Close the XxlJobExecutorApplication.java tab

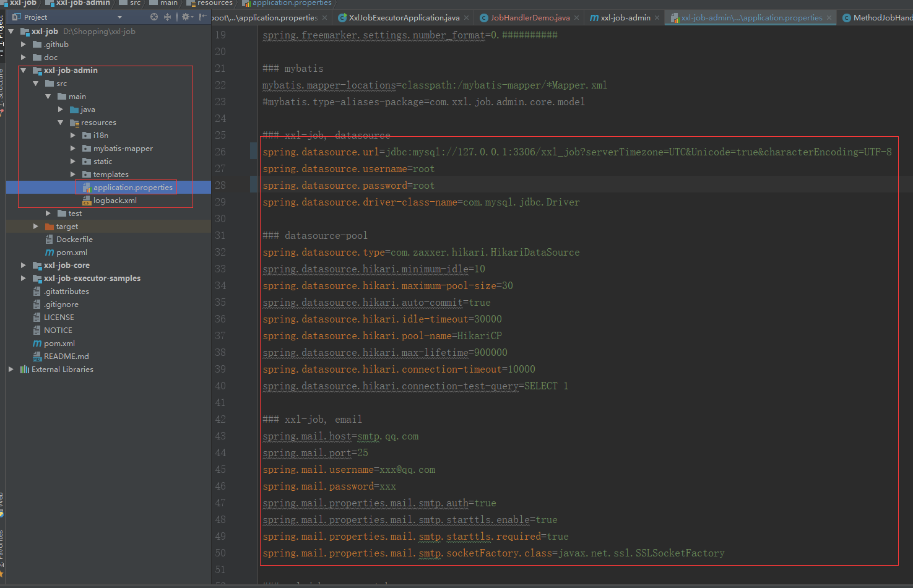tap(466, 18)
